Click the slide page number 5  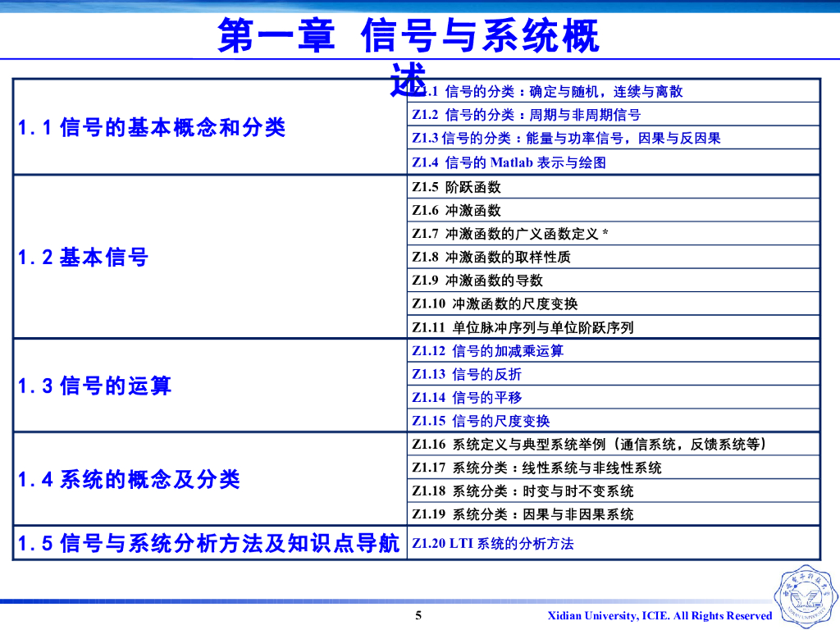418,615
